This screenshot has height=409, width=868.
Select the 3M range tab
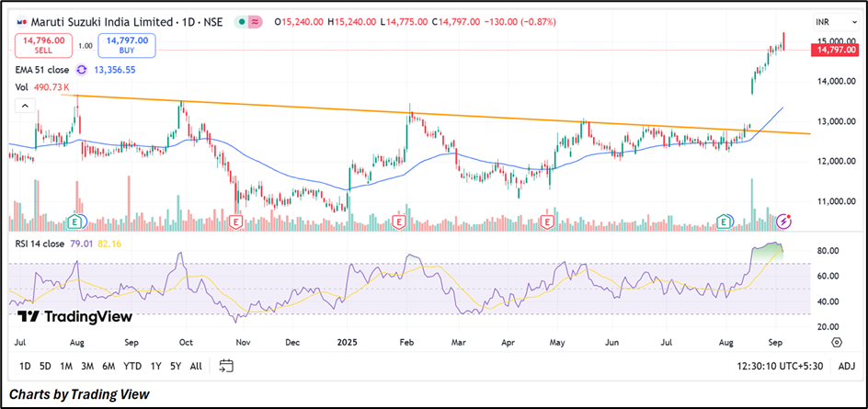(x=87, y=366)
